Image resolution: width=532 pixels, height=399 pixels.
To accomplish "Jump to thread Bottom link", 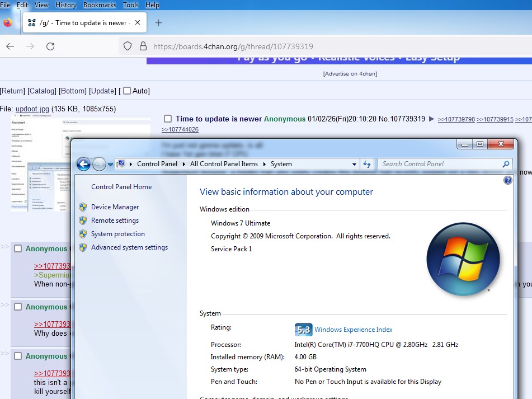I will [73, 91].
